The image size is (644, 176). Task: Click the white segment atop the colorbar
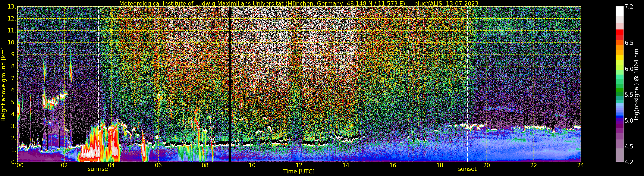[619, 11]
